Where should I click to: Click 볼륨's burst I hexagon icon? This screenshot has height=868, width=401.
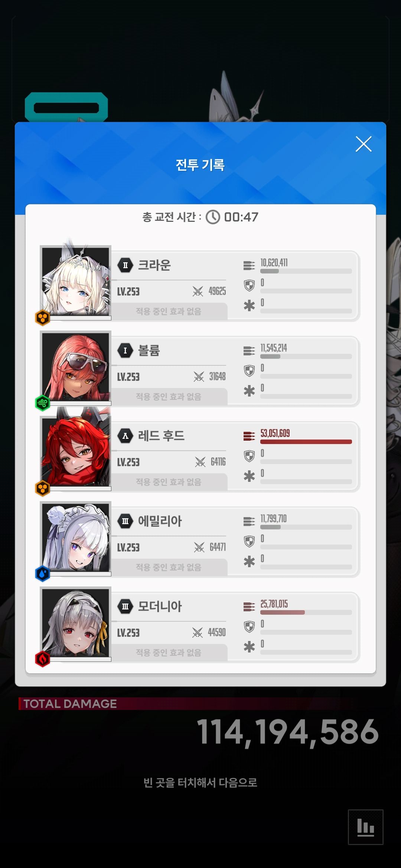[125, 351]
